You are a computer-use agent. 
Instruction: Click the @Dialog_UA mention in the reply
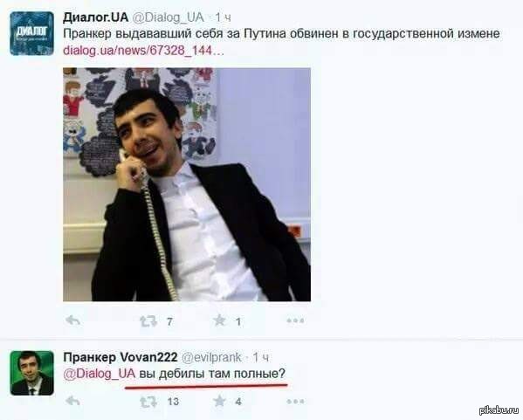[x=99, y=374]
